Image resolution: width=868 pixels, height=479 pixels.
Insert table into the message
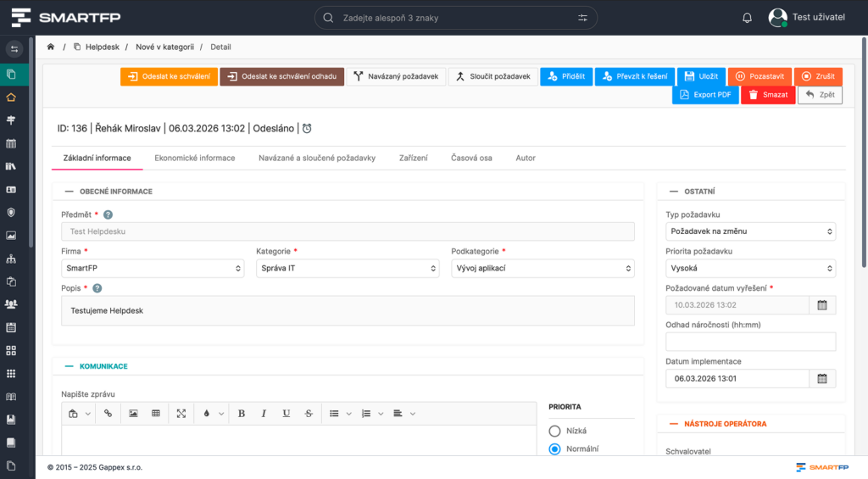pos(156,413)
